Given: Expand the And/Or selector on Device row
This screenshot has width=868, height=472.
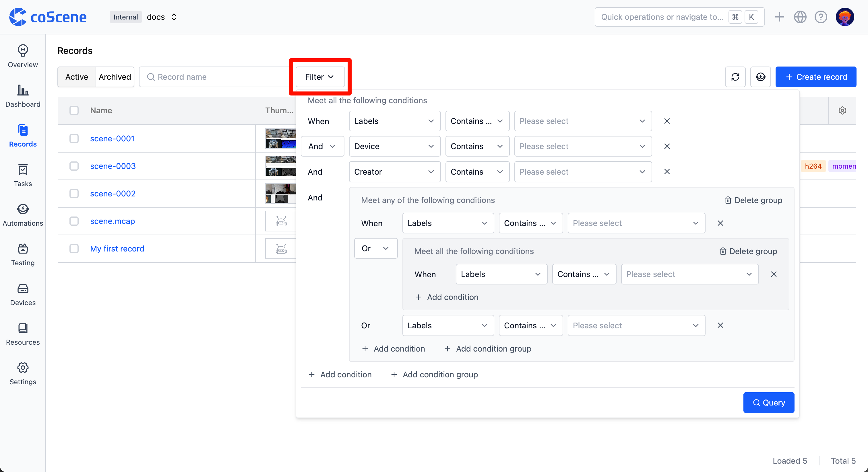Looking at the screenshot, I should tap(322, 146).
